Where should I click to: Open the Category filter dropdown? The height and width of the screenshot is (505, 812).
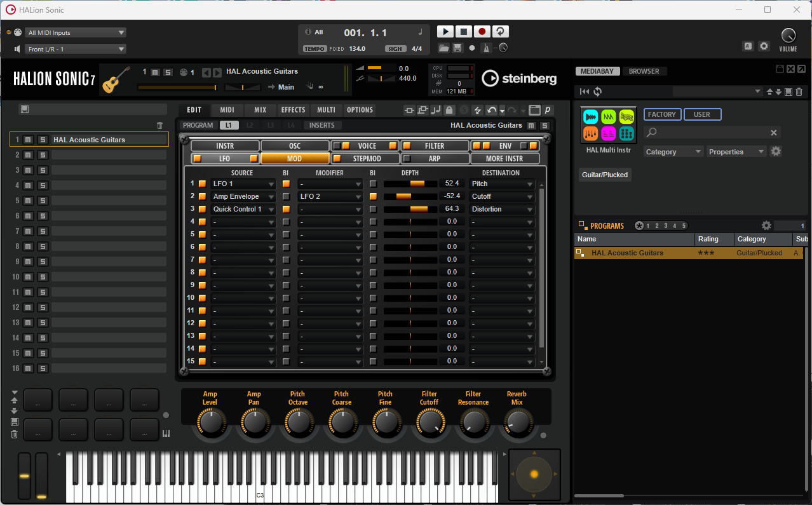[x=673, y=151]
